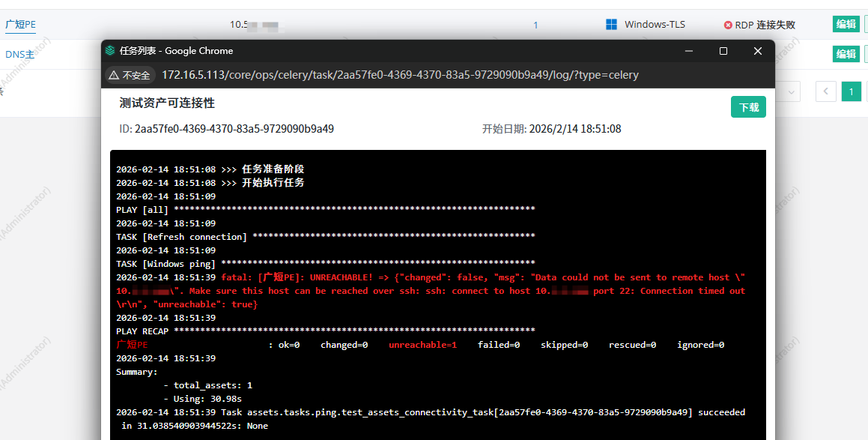The height and width of the screenshot is (440, 868).
Task: Focus the address bar URL in popup
Action: (x=400, y=75)
